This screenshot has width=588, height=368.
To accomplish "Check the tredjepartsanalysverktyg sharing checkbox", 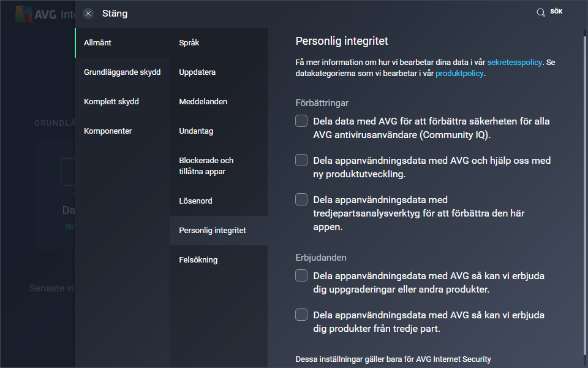I will pyautogui.click(x=301, y=199).
